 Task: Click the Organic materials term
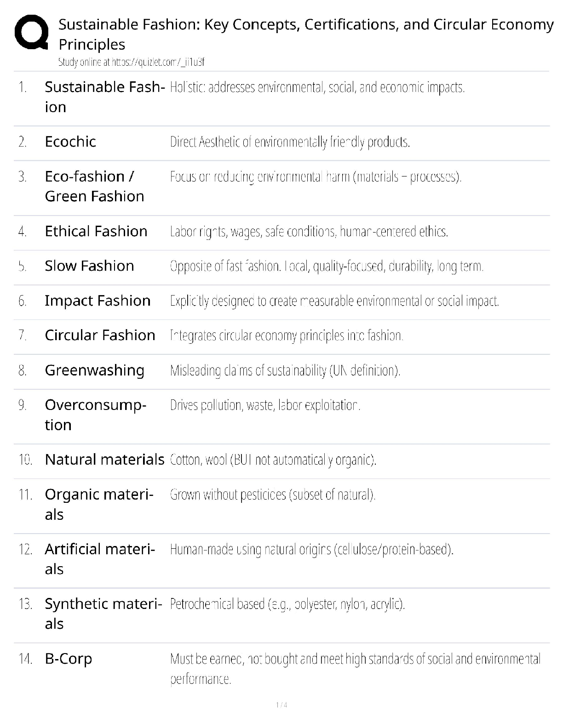pyautogui.click(x=99, y=504)
